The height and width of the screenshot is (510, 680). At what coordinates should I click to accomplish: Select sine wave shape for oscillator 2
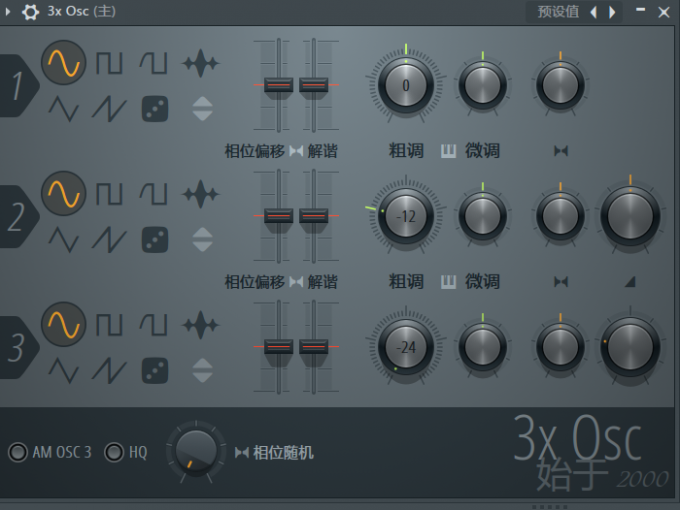point(64,193)
